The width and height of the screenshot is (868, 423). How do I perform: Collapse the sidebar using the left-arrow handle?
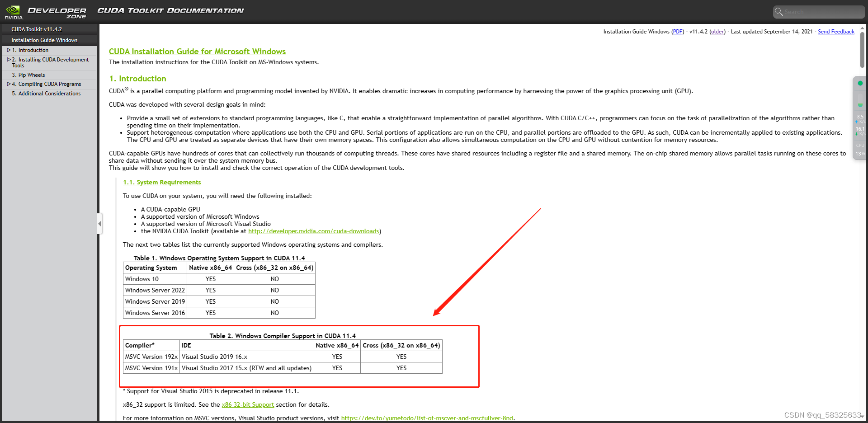pos(99,224)
